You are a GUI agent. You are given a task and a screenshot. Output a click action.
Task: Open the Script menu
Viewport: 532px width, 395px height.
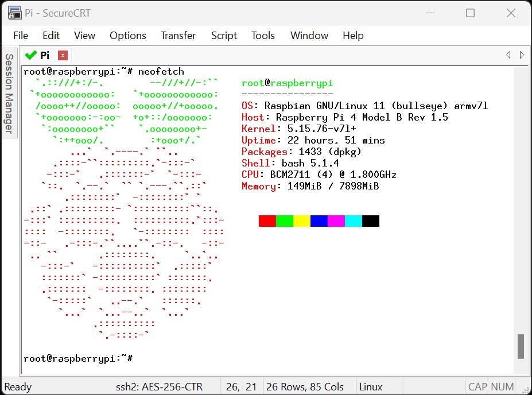coord(224,35)
